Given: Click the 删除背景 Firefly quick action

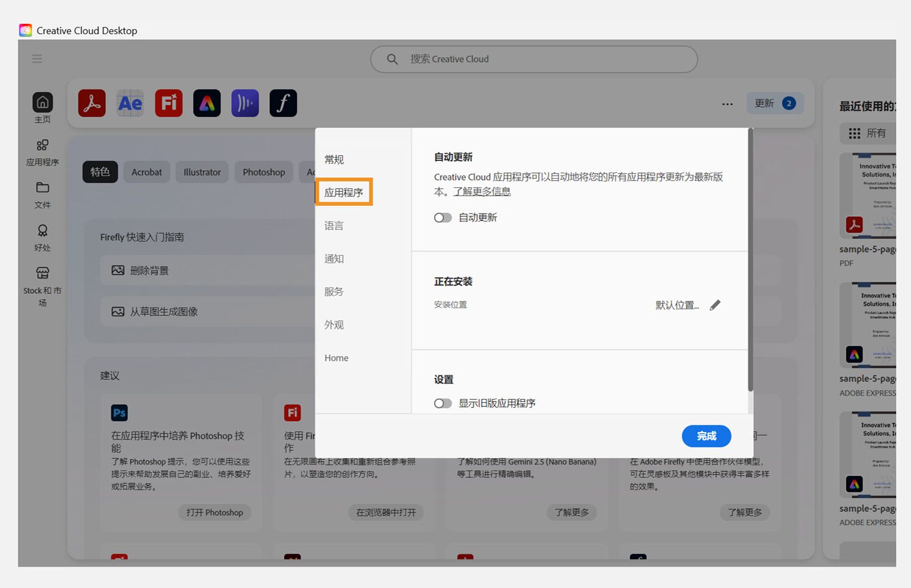Looking at the screenshot, I should pos(208,270).
